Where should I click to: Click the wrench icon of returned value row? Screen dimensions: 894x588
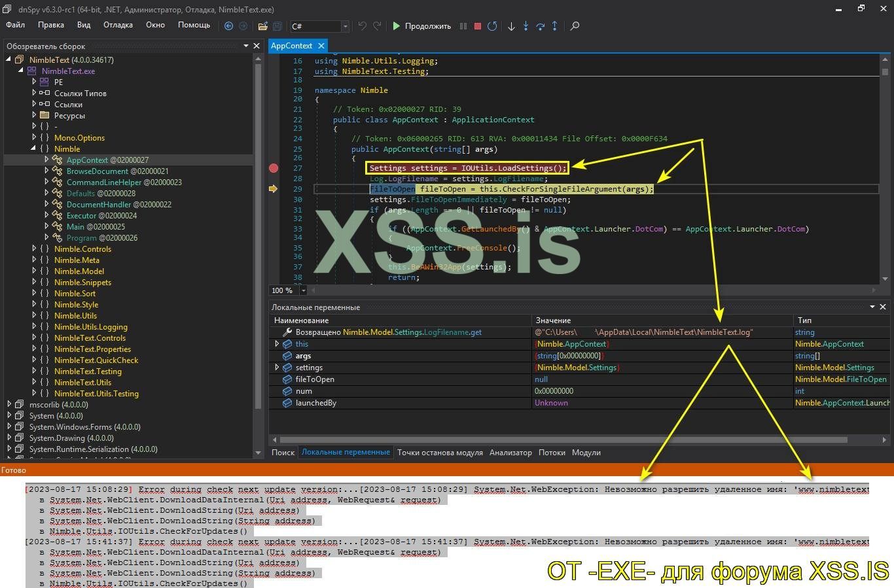[x=287, y=332]
